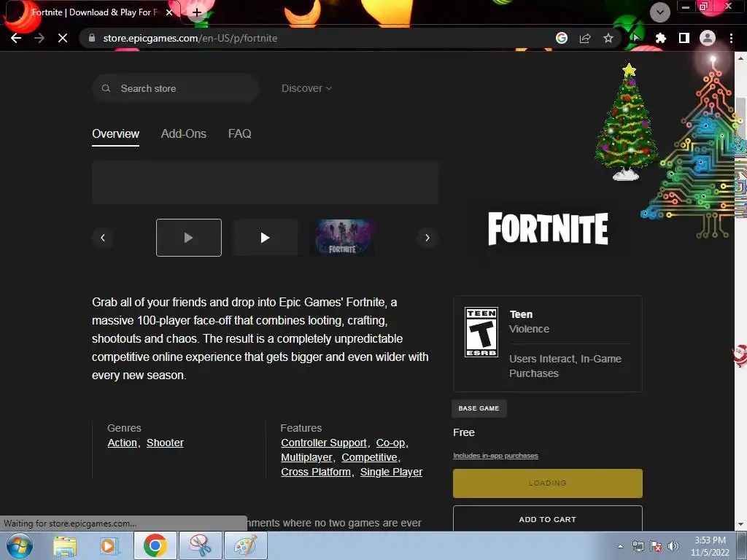The height and width of the screenshot is (560, 747).
Task: Open the Action genre link
Action: tap(122, 443)
